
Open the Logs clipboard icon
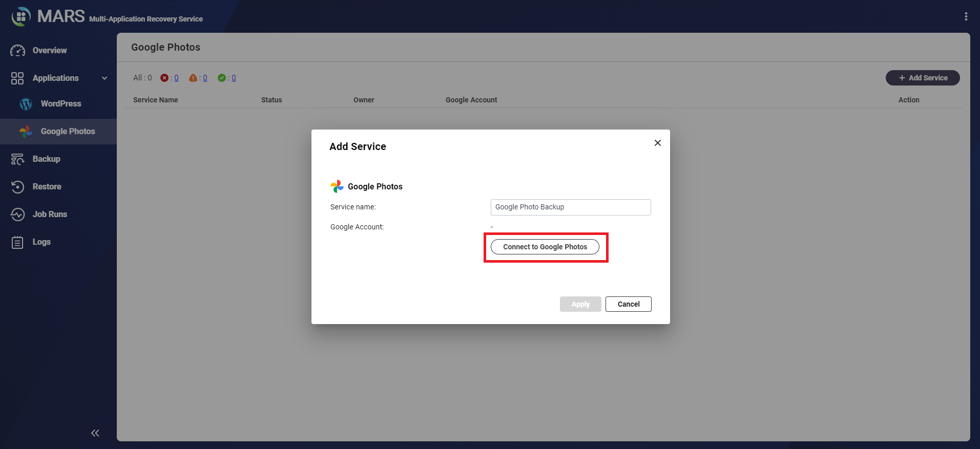(17, 242)
